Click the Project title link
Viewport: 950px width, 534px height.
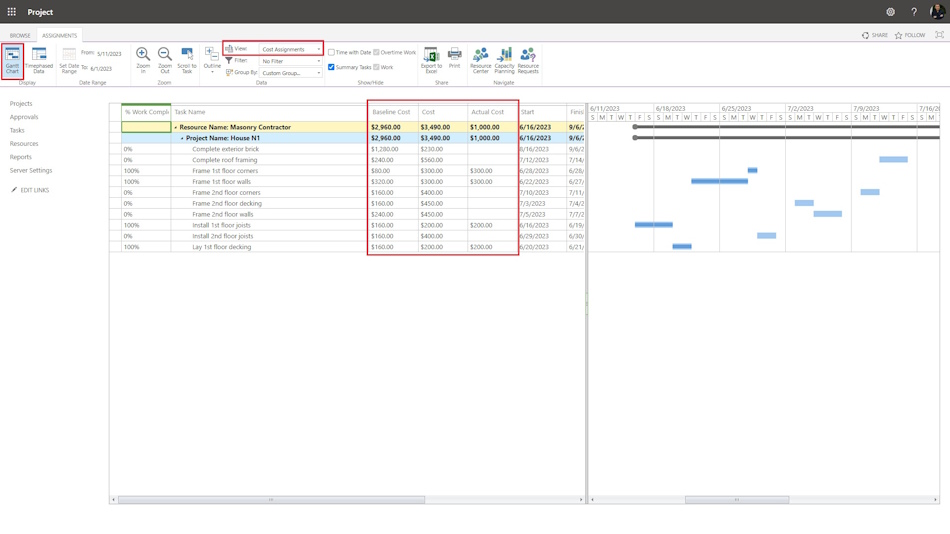point(40,12)
